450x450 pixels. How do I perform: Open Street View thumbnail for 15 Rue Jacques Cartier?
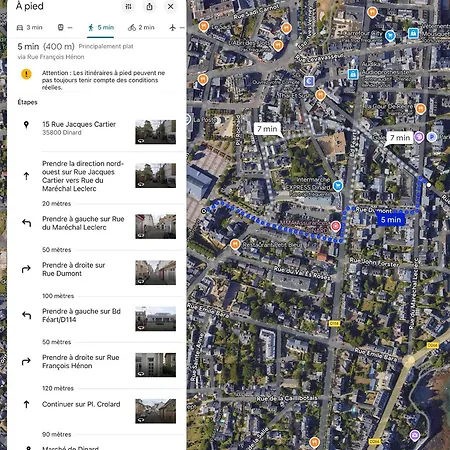(155, 132)
